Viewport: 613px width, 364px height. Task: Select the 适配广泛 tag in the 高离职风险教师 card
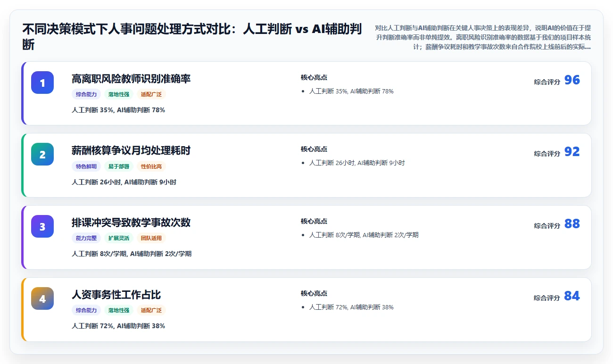(151, 94)
